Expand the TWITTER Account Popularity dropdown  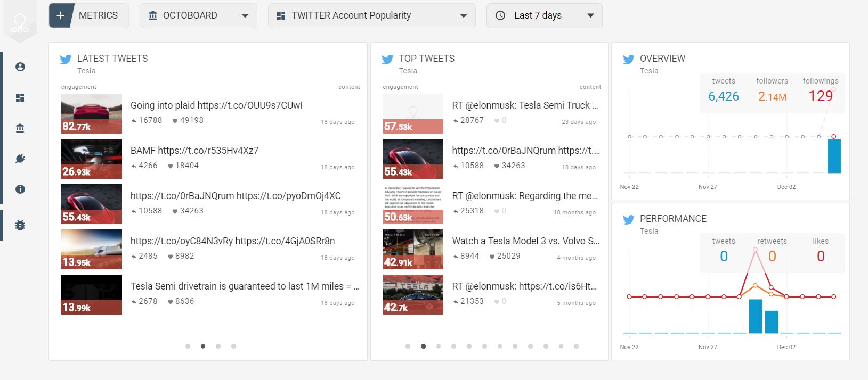point(372,15)
